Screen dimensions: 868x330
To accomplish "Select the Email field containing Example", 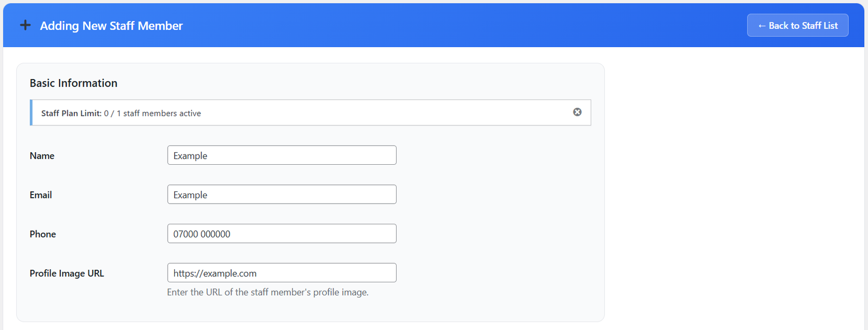I will pos(282,194).
